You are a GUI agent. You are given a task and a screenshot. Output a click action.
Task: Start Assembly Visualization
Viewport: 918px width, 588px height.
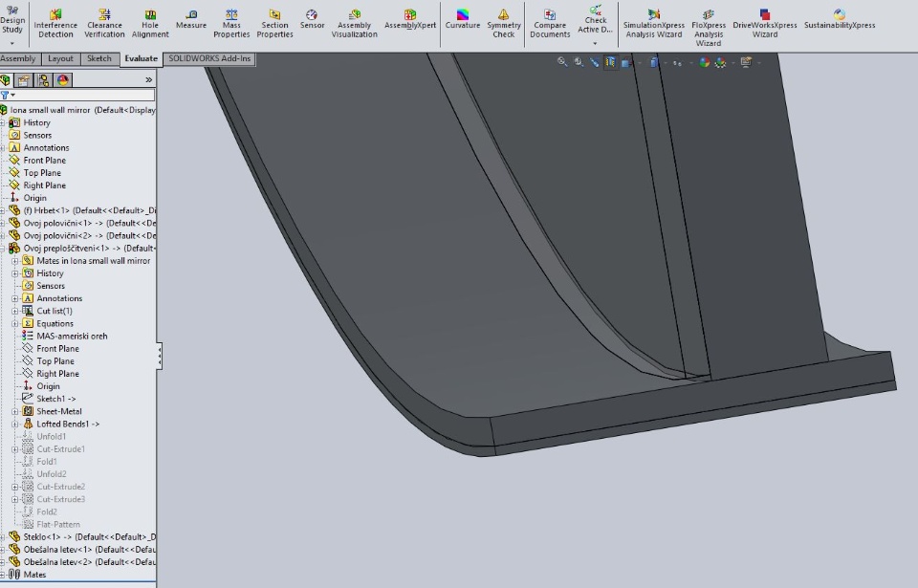(x=354, y=24)
